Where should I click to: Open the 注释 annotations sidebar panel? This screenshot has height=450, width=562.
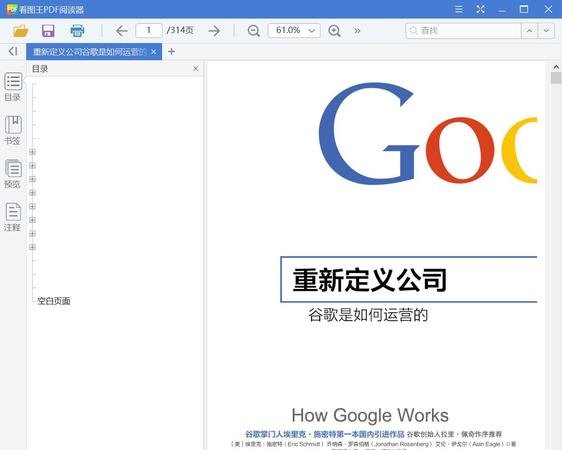(13, 217)
